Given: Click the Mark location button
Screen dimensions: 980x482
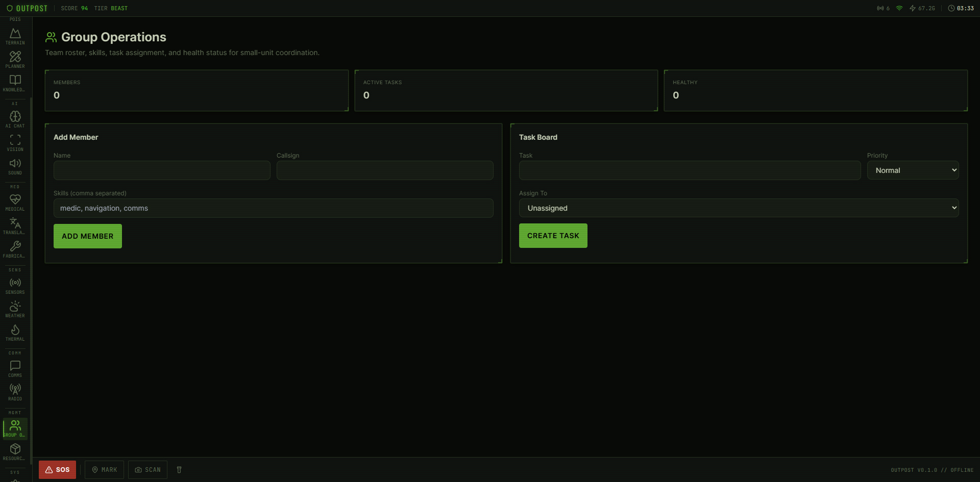Looking at the screenshot, I should [x=104, y=470].
